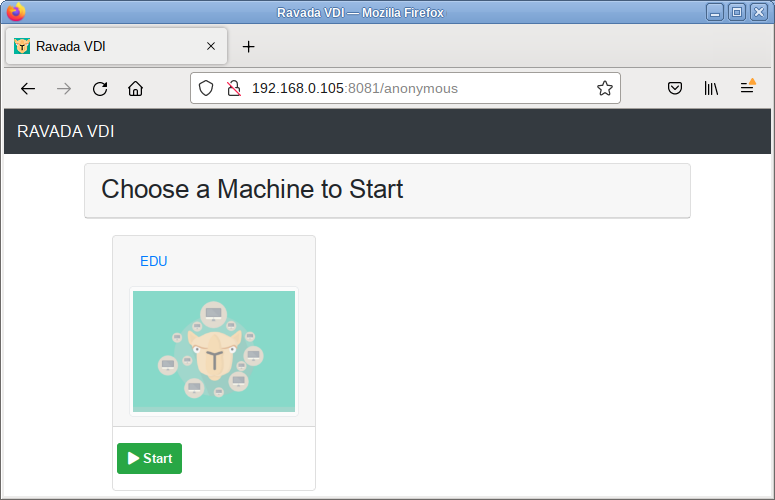The height and width of the screenshot is (500, 775).
Task: Minimize the Firefox window
Action: point(715,12)
